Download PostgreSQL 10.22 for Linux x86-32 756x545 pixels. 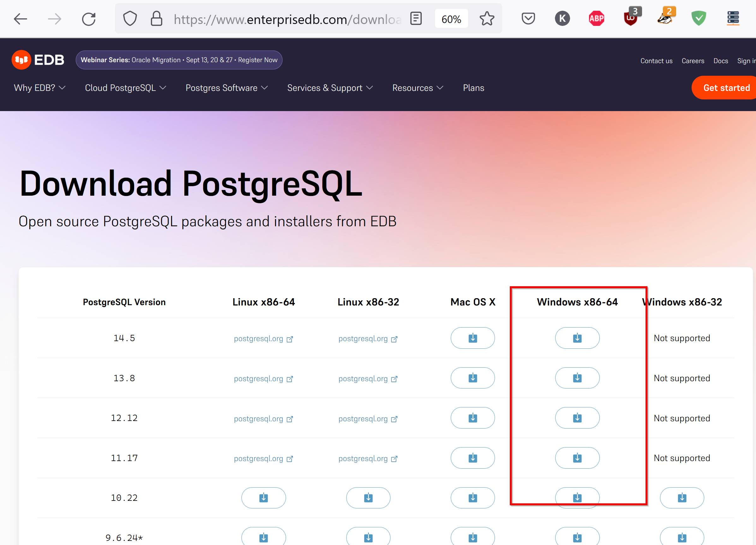pos(368,498)
